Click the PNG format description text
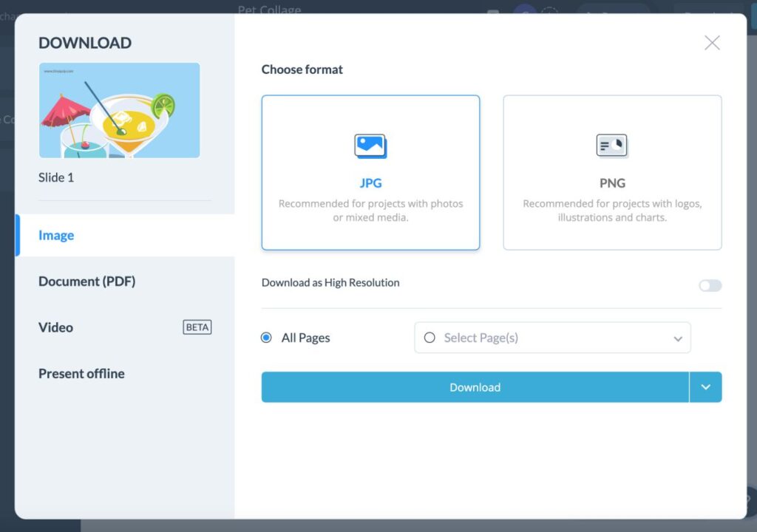Viewport: 757px width, 532px height. click(x=612, y=211)
